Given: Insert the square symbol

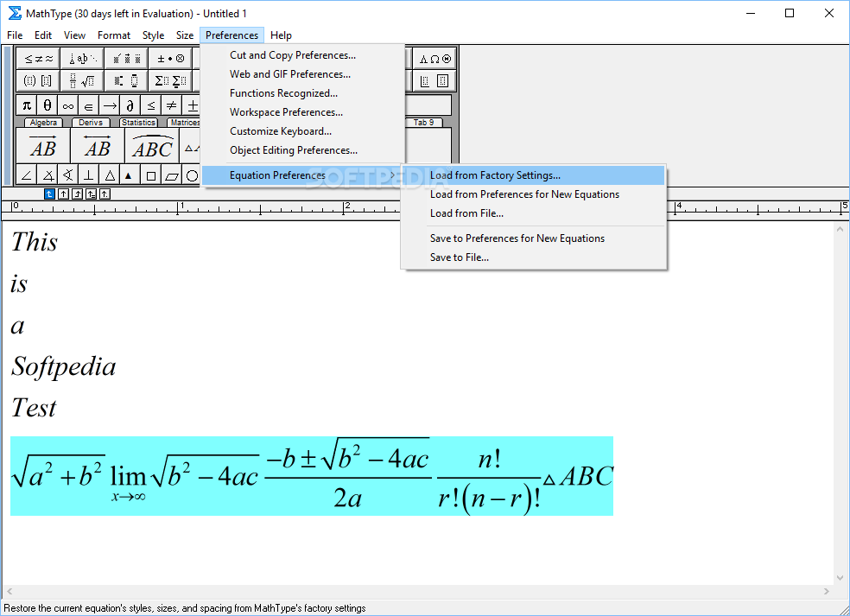Looking at the screenshot, I should pyautogui.click(x=150, y=175).
